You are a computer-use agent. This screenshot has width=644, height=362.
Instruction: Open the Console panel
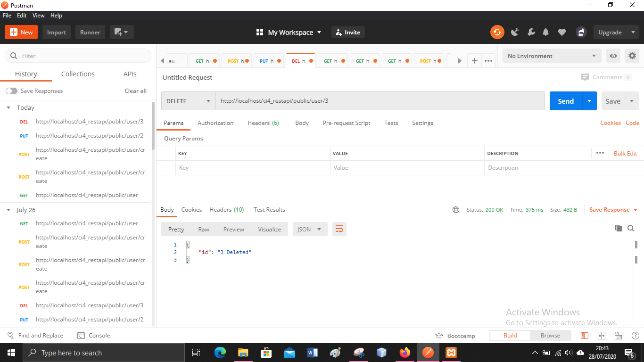coord(93,336)
